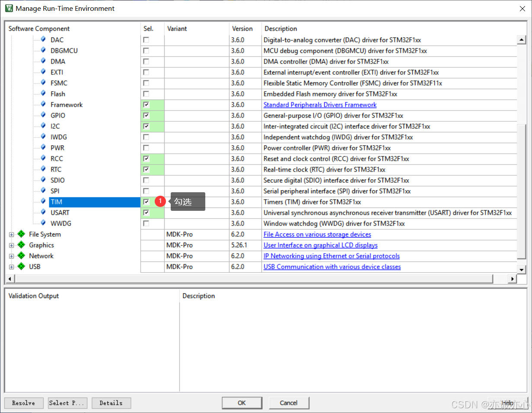Viewport: 532px width, 413px height.
Task: Click the IWDG component diamond icon
Action: (43, 137)
